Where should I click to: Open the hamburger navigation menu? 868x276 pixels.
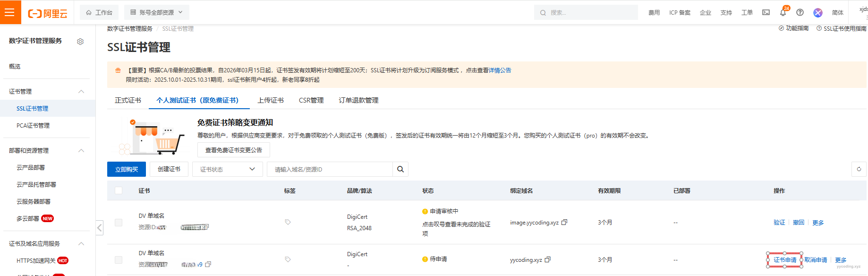pyautogui.click(x=10, y=12)
